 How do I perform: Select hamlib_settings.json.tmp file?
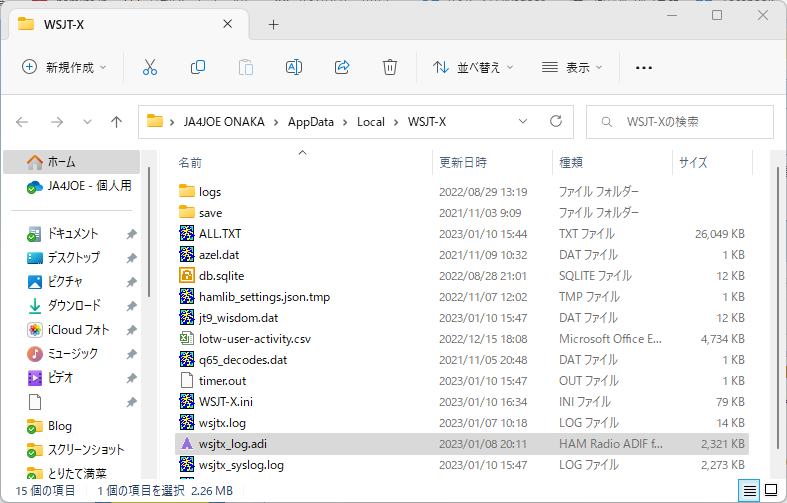462,297
